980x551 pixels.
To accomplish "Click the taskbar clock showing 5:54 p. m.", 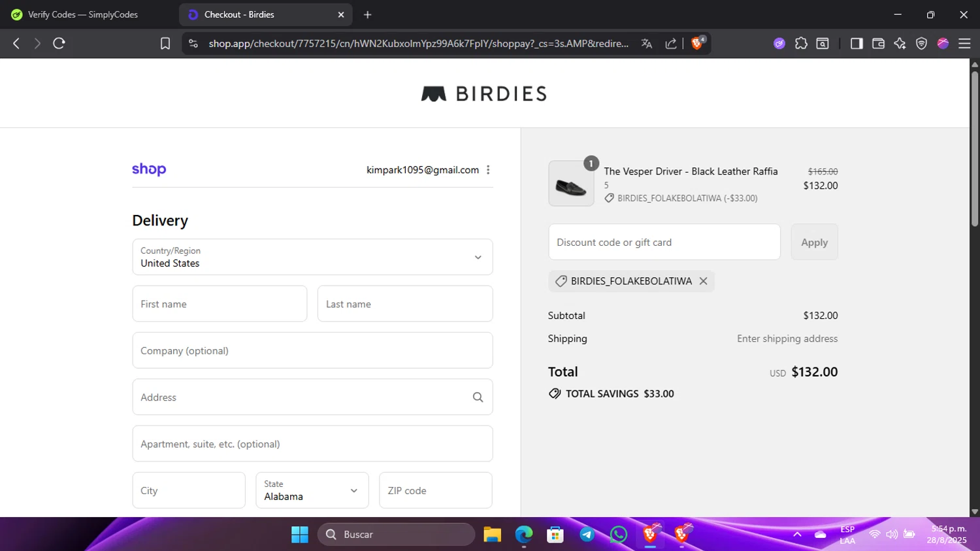I will pos(947,535).
